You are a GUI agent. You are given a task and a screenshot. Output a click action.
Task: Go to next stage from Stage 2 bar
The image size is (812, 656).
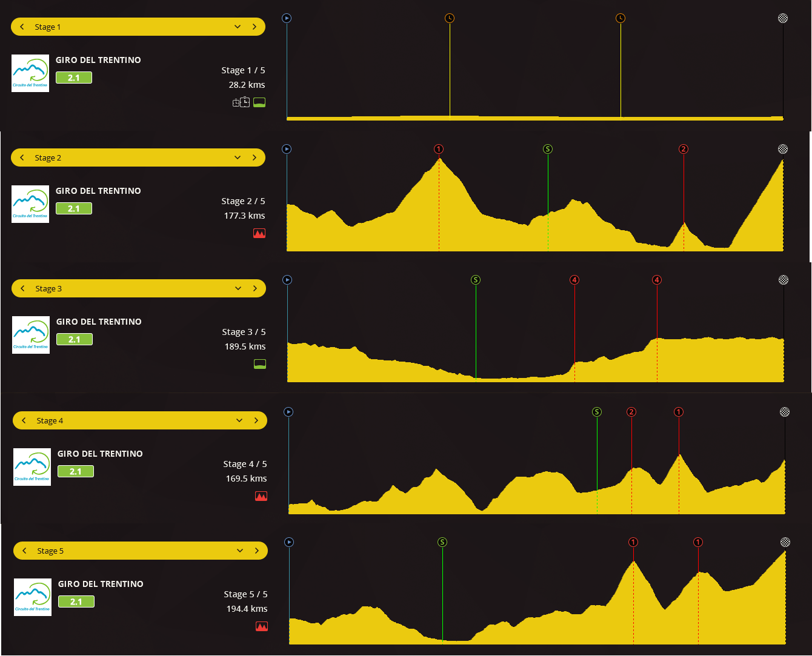click(x=255, y=157)
